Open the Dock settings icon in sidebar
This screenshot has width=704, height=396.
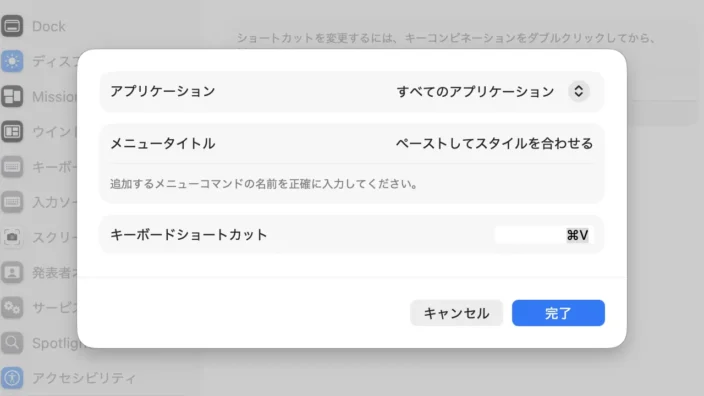pyautogui.click(x=12, y=26)
